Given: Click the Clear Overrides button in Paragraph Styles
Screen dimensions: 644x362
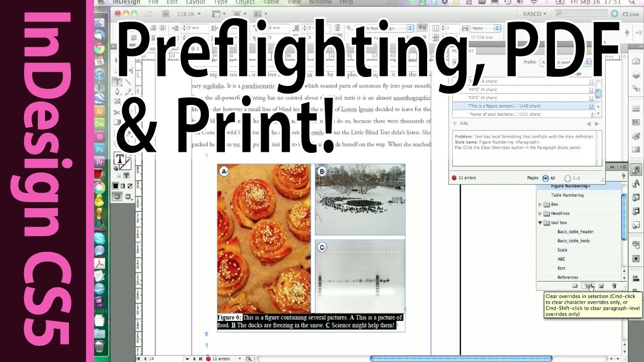Looking at the screenshot, I should (x=589, y=286).
